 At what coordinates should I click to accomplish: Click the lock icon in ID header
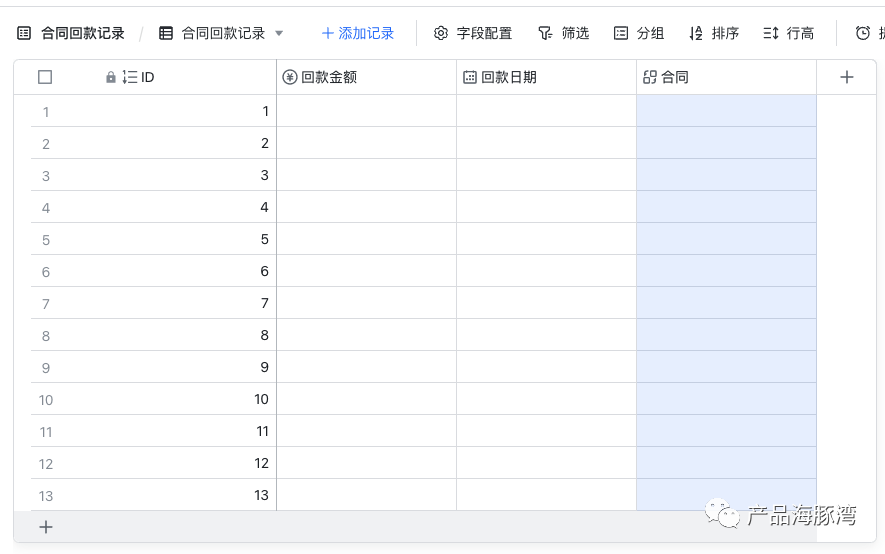tap(111, 77)
